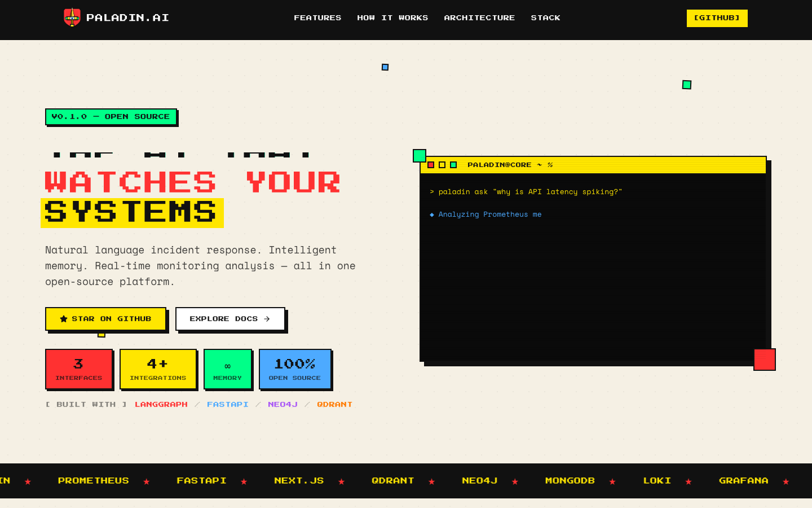Click the Star on GitHub button
Viewport: 812px width, 508px height.
click(105, 319)
